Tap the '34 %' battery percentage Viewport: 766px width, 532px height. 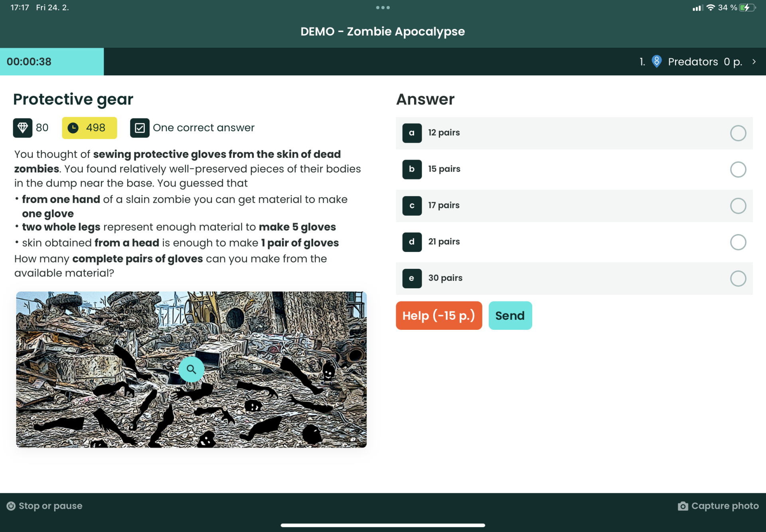pyautogui.click(x=727, y=8)
